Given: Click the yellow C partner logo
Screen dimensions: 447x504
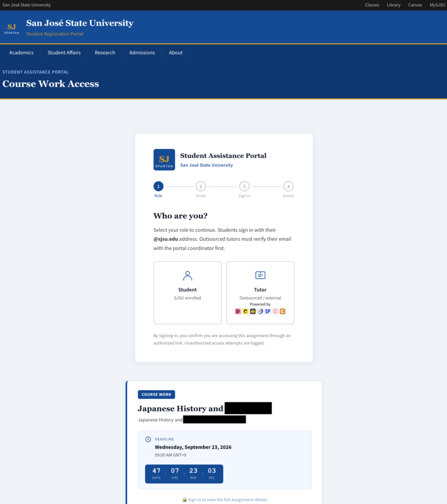Looking at the screenshot, I should click(245, 311).
